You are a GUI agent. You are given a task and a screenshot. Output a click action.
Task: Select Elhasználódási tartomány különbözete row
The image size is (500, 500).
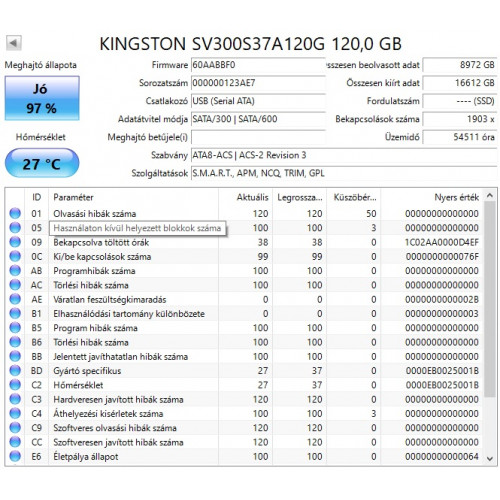coord(244,314)
